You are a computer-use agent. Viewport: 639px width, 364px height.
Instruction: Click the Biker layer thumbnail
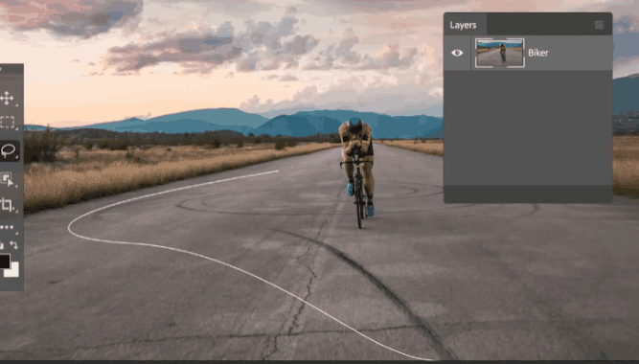500,53
